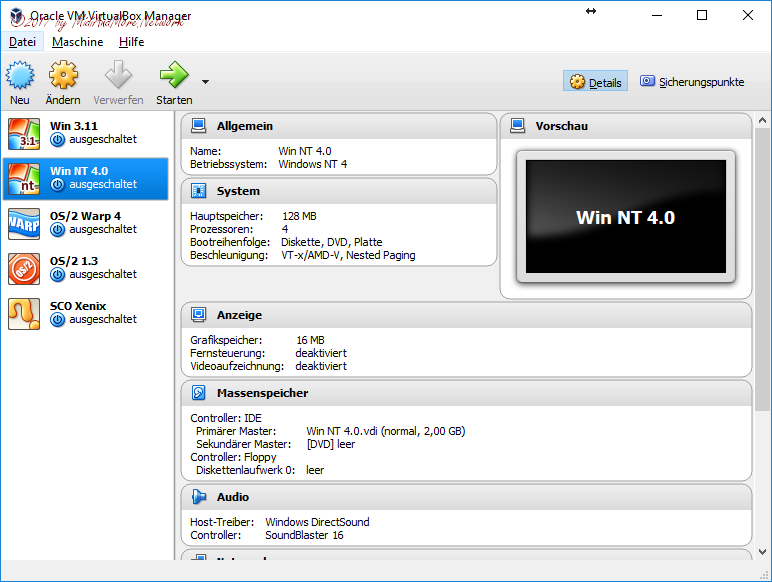Click the Allgemein section header
The image size is (772, 582).
pyautogui.click(x=244, y=126)
